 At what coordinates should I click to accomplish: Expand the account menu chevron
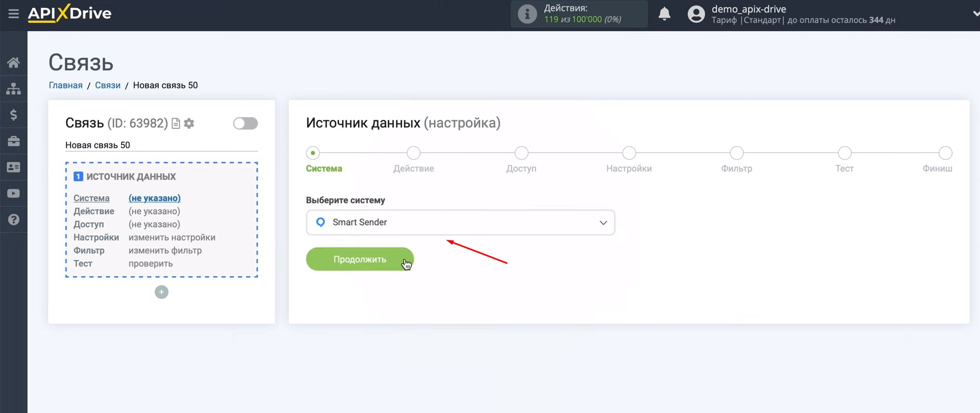click(975, 14)
